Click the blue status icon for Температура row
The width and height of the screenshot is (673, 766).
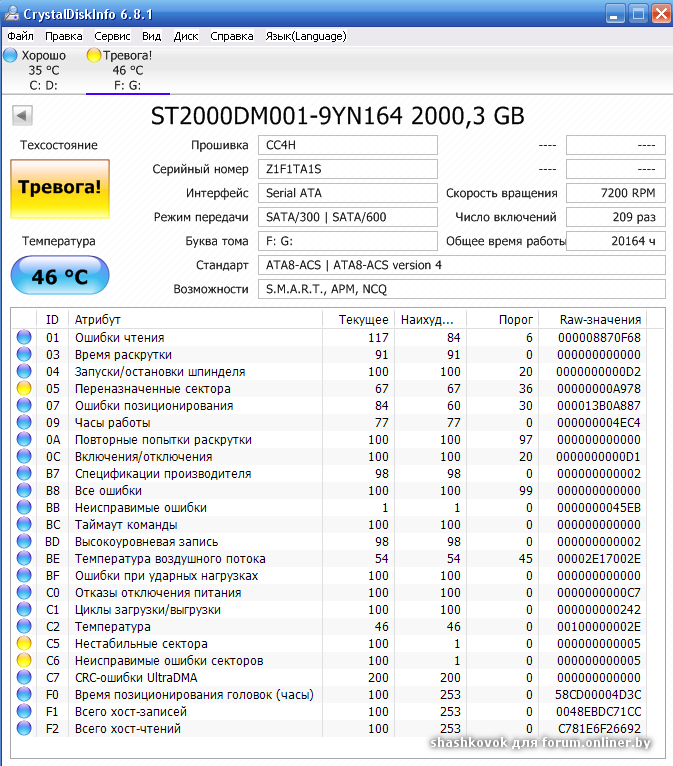[x=24, y=627]
